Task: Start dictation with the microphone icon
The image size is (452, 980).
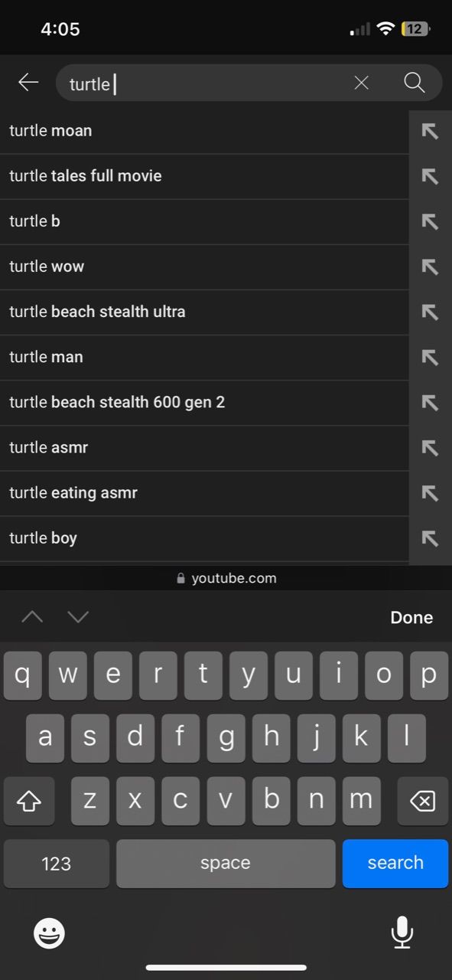Action: click(x=402, y=933)
